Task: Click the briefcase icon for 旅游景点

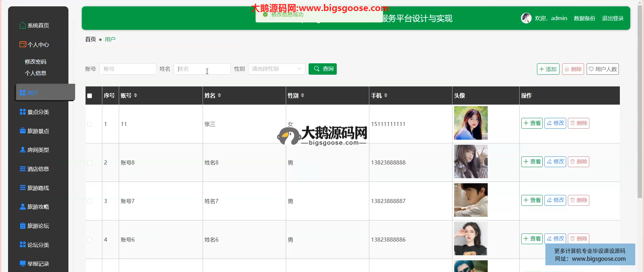Action: [x=22, y=131]
